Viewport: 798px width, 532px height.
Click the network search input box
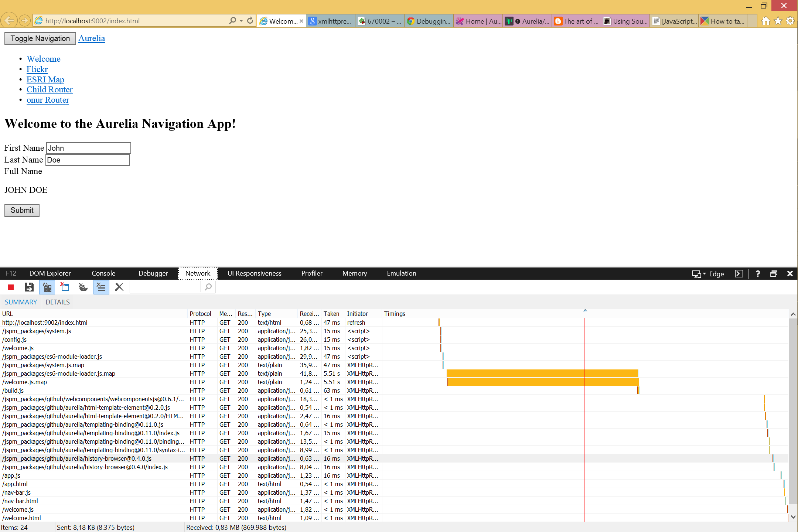pos(165,287)
